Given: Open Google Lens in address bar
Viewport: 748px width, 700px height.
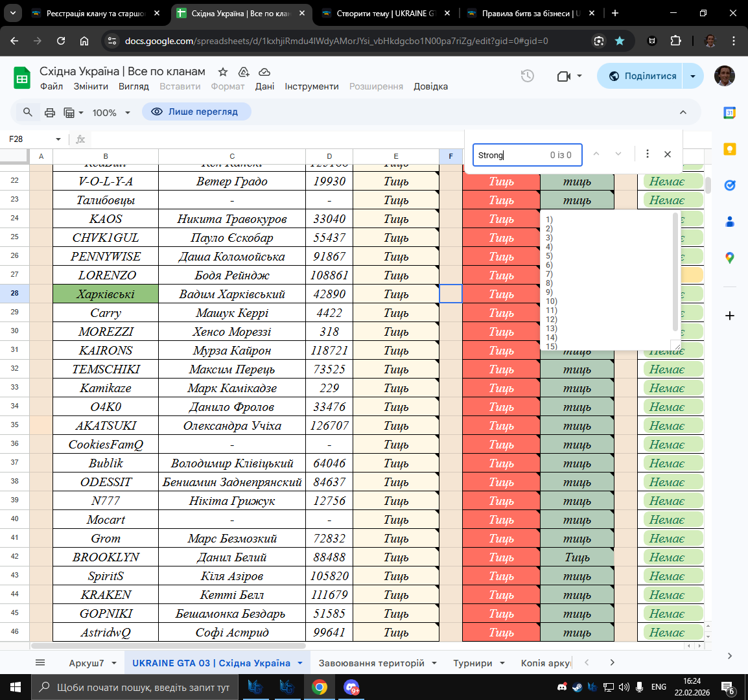Looking at the screenshot, I should [x=599, y=41].
